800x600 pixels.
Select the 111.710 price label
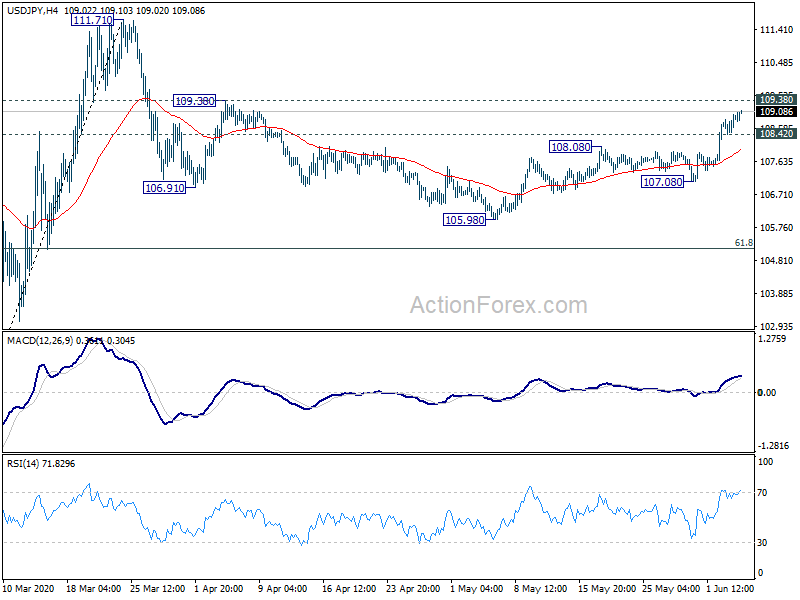point(92,20)
